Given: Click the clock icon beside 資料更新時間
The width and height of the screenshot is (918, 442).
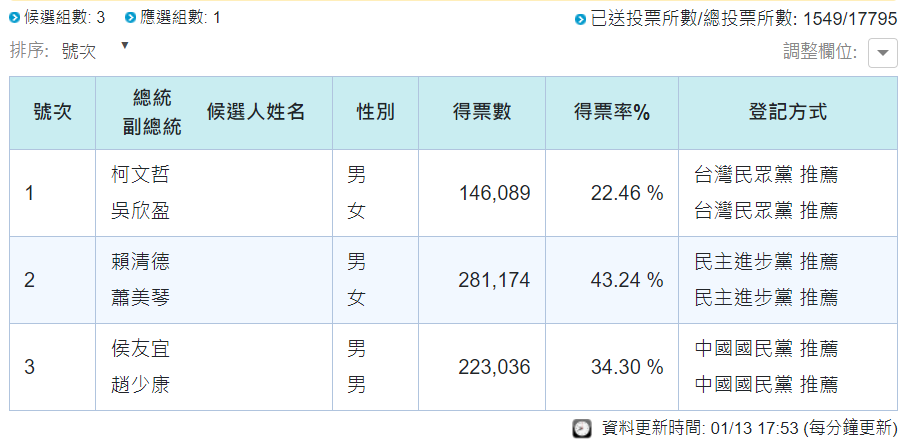Looking at the screenshot, I should point(581,429).
